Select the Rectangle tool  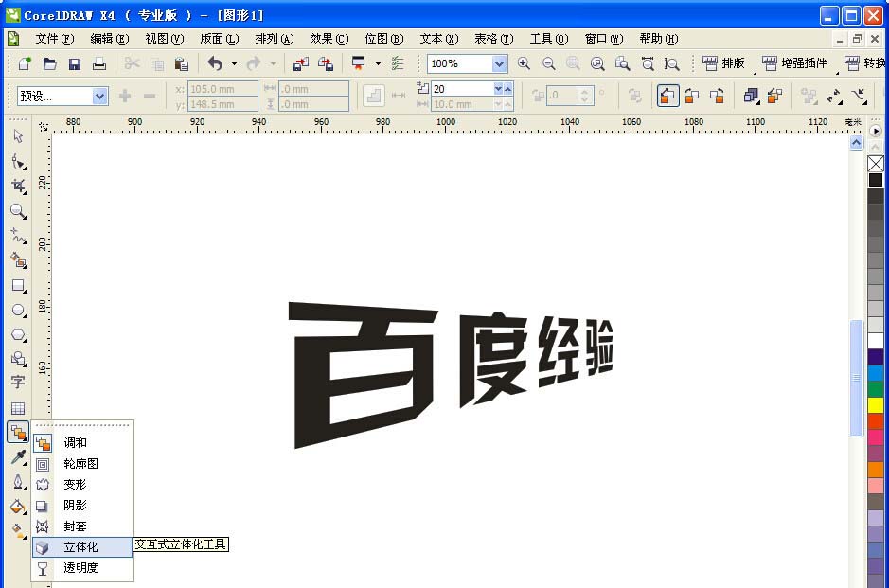(18, 285)
